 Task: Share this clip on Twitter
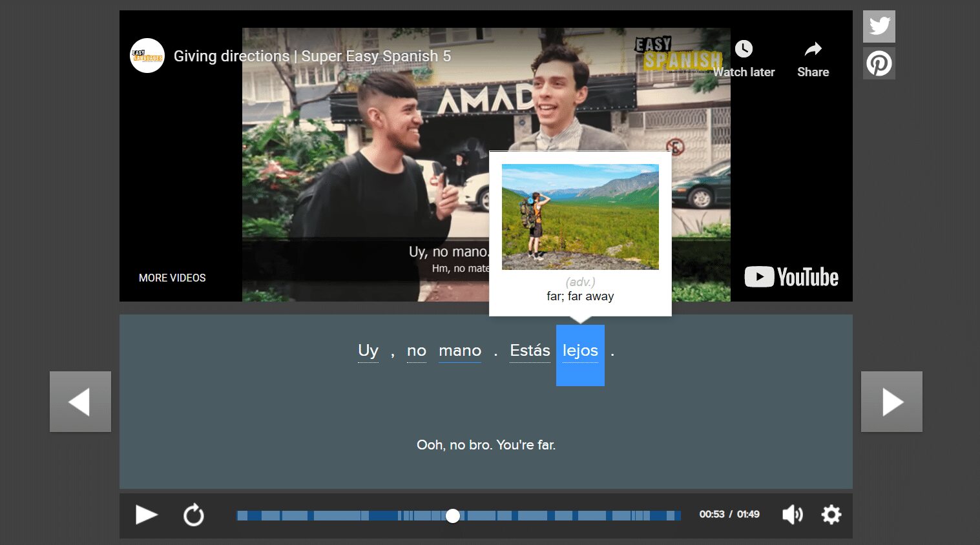coord(879,26)
